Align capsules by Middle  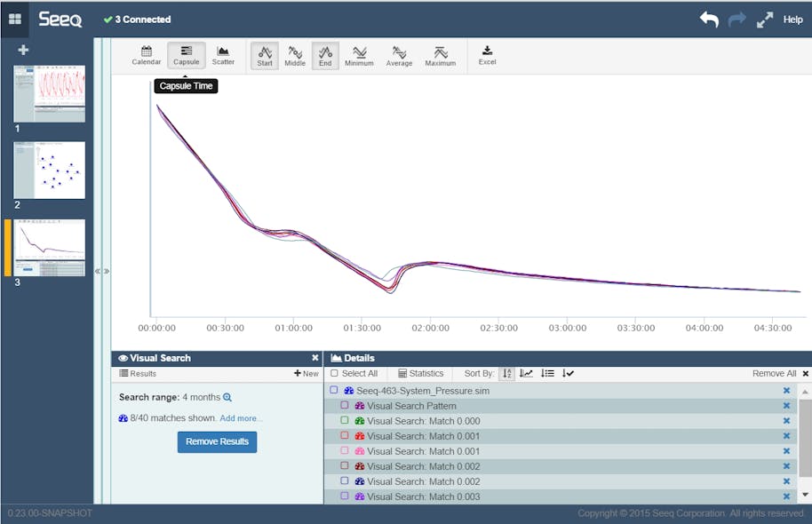[x=294, y=55]
